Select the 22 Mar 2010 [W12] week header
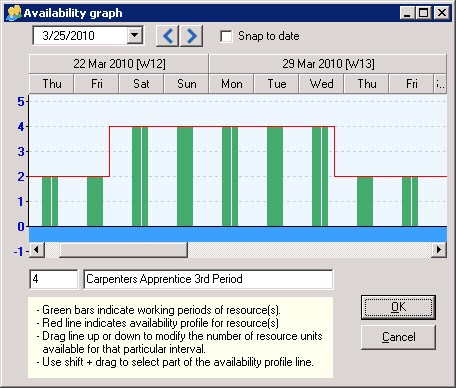 pyautogui.click(x=119, y=64)
